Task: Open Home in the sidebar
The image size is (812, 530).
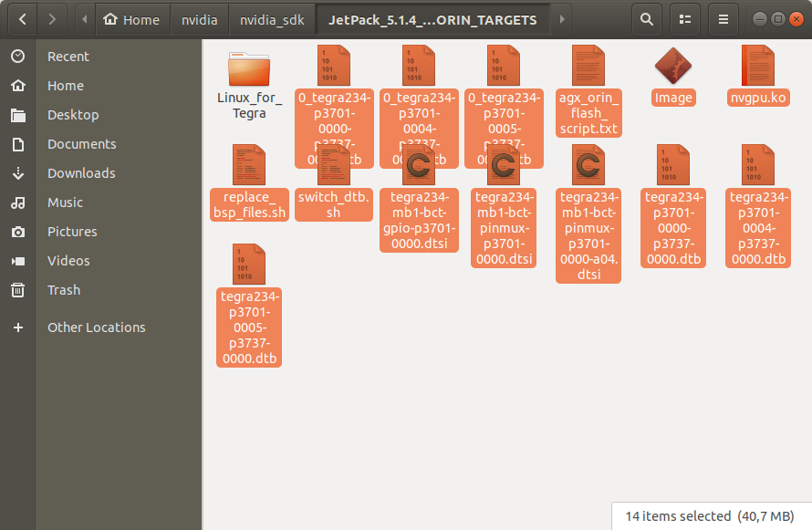Action: [101, 86]
